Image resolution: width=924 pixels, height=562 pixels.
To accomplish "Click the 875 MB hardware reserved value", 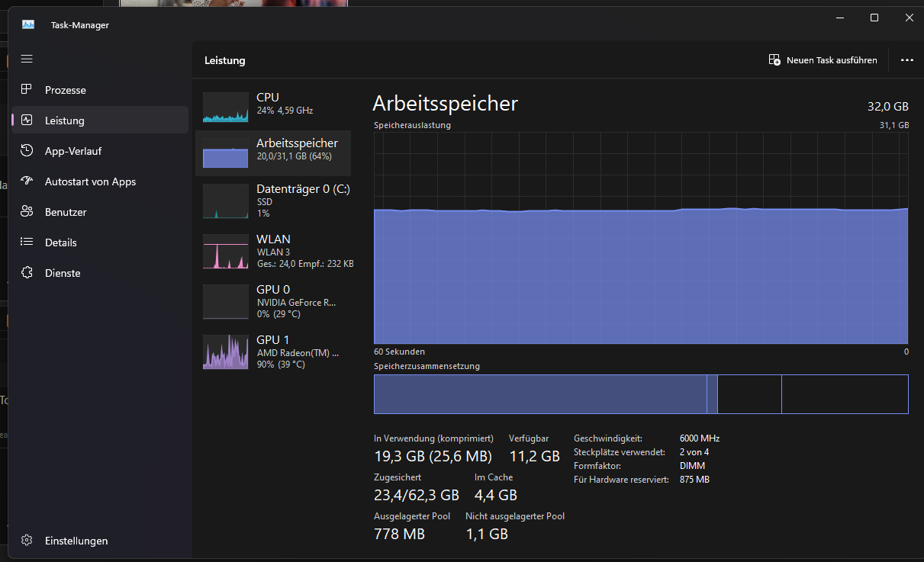I will [694, 480].
